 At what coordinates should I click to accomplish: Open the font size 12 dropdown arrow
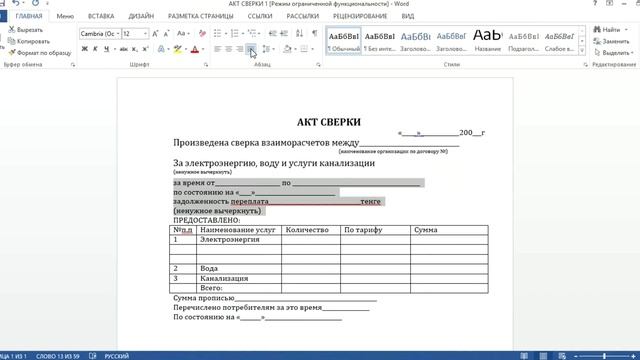(145, 34)
